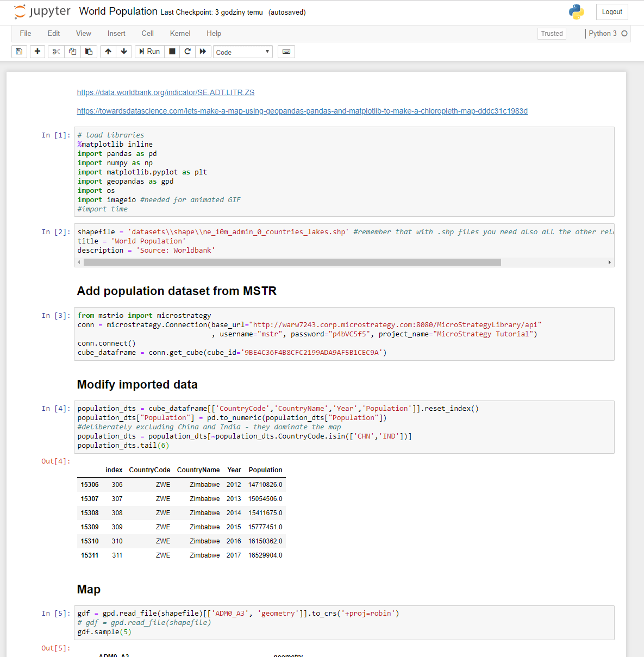
Task: Click the Python logo icon
Action: click(576, 12)
